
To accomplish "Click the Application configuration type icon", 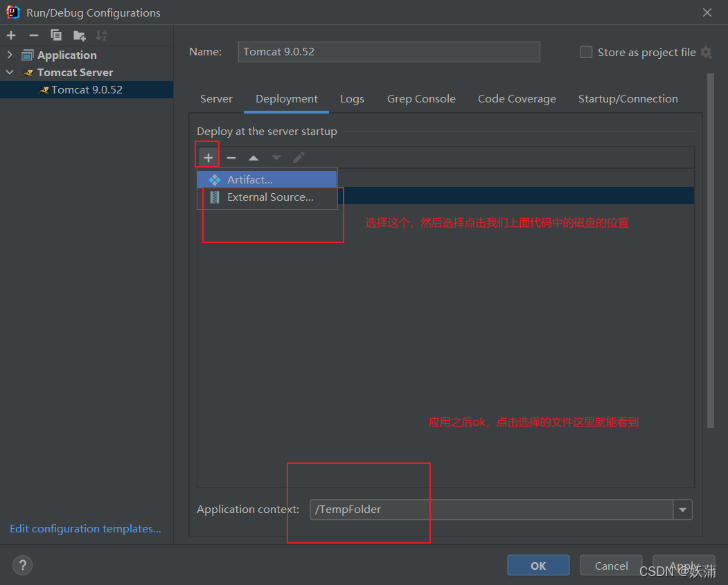I will tap(28, 55).
